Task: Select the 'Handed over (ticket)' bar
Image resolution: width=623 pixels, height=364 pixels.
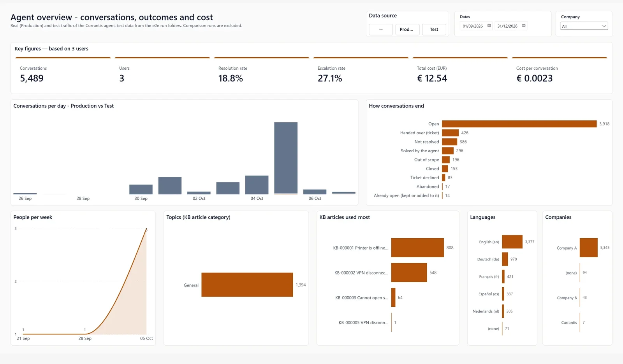Action: [x=450, y=133]
